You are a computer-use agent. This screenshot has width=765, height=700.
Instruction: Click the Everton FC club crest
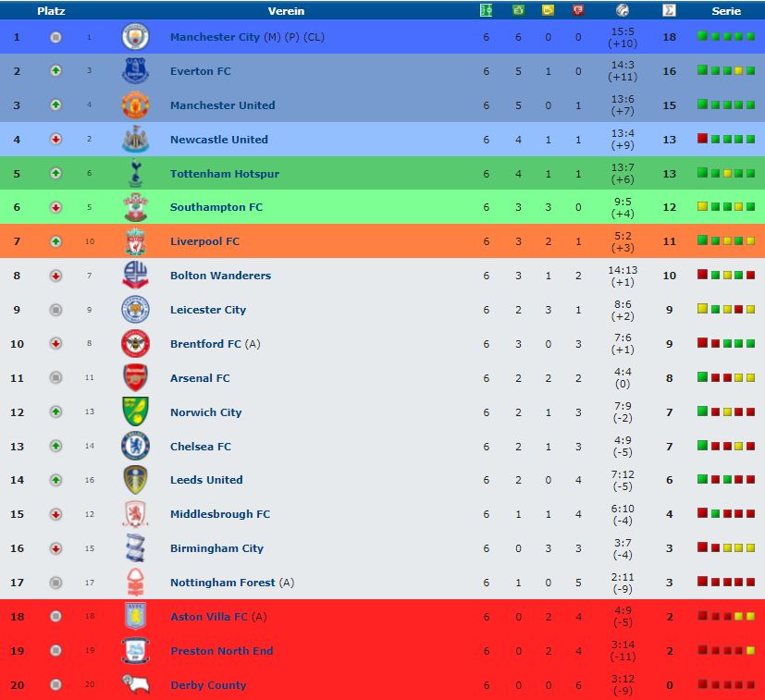click(135, 70)
